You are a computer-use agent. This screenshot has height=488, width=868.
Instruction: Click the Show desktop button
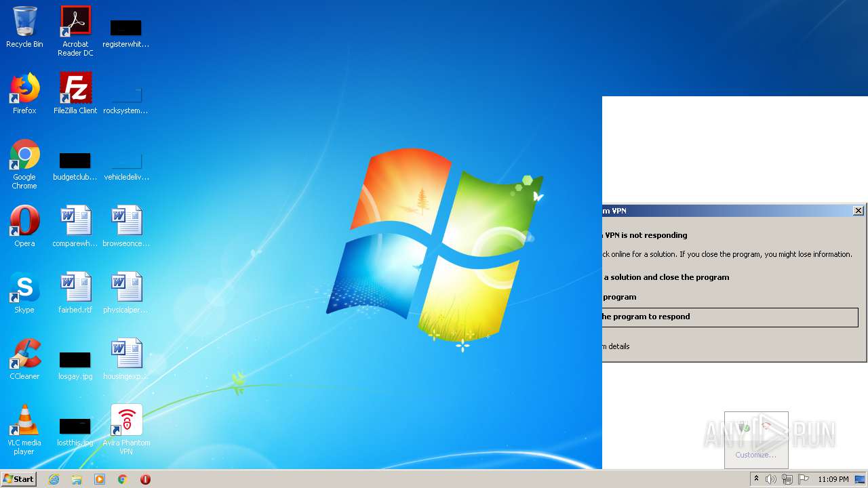(x=861, y=479)
